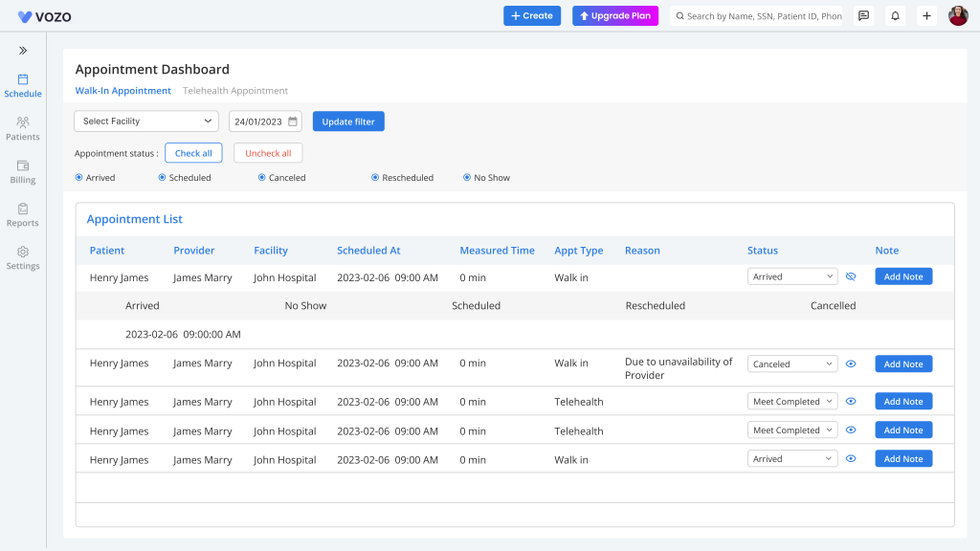Add Note for second Meet Completed row
Image resolution: width=980 pixels, height=551 pixels.
(903, 430)
